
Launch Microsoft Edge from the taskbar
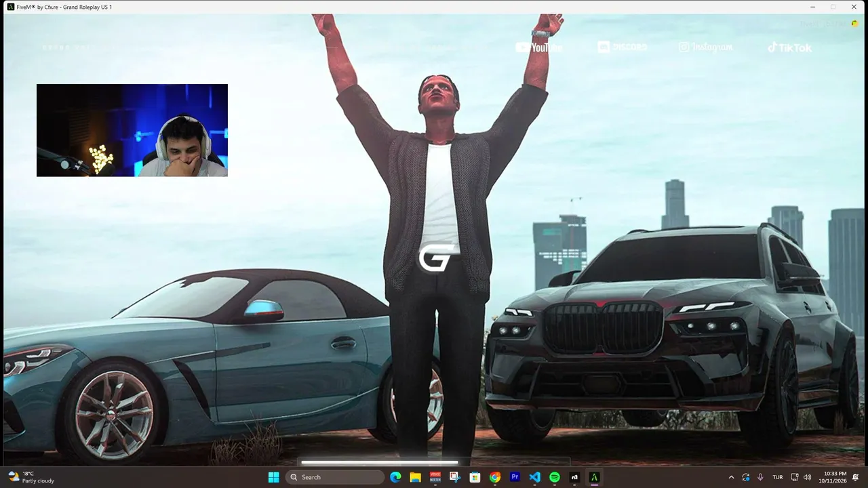coord(396,477)
